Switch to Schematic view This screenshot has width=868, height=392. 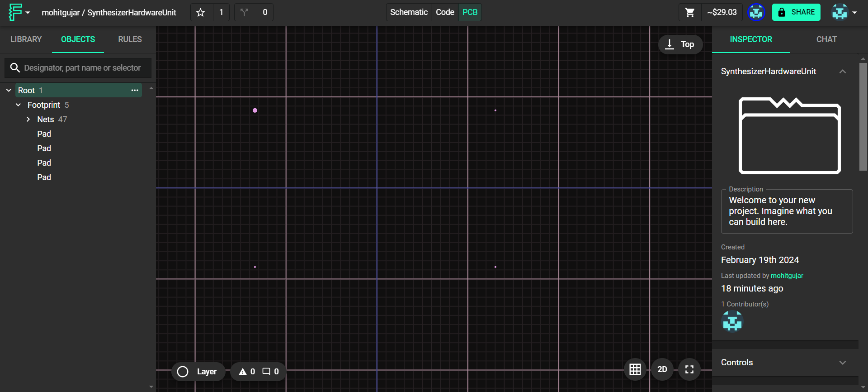point(409,12)
